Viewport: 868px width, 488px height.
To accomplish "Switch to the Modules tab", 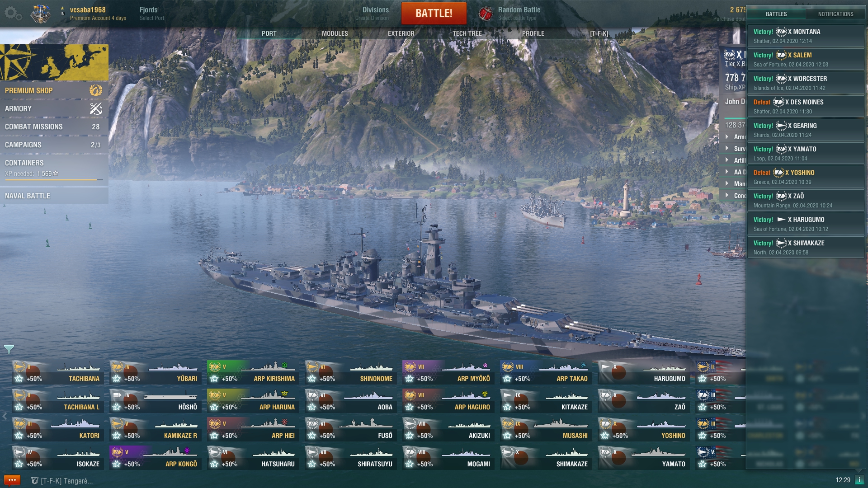I will (x=335, y=33).
